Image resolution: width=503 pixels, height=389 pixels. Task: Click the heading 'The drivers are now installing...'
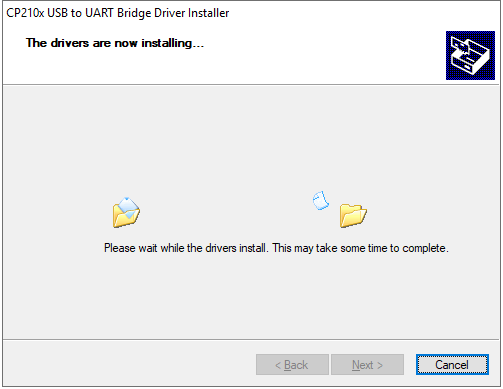pos(115,43)
